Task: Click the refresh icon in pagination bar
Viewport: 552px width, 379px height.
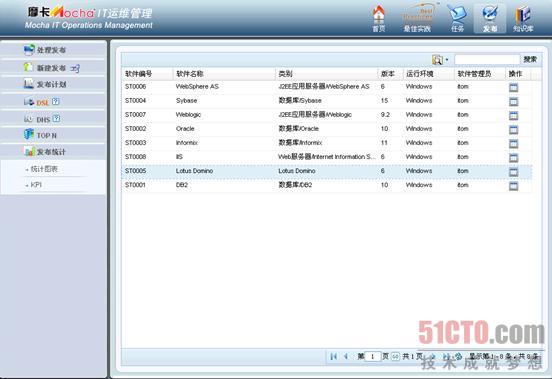Action: 458,356
